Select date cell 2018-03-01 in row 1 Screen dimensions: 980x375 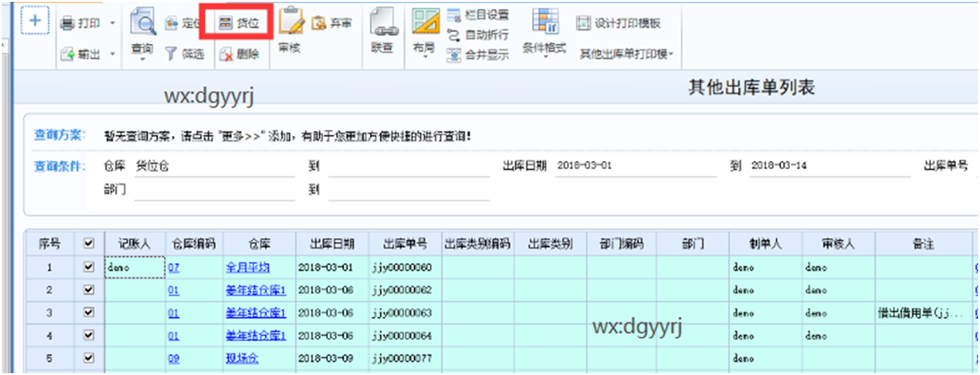coord(332,268)
